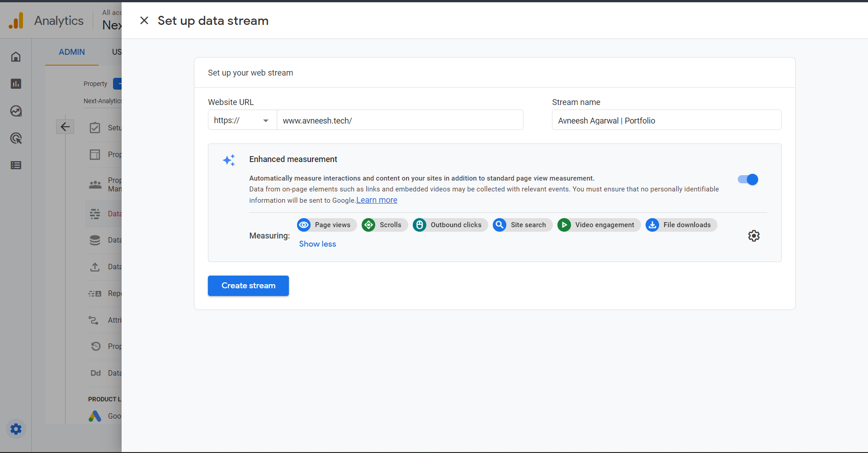Click the Data Streams icon
Screen dimensions: 868x453
point(95,214)
